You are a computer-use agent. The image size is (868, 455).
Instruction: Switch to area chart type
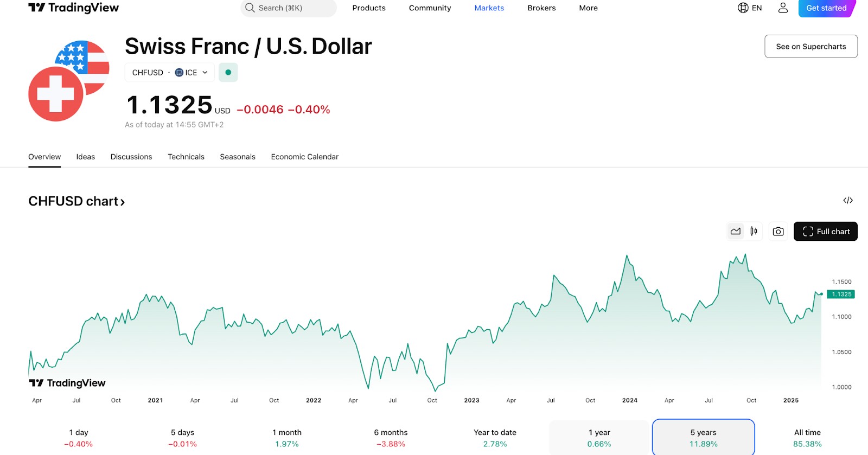[x=736, y=232]
